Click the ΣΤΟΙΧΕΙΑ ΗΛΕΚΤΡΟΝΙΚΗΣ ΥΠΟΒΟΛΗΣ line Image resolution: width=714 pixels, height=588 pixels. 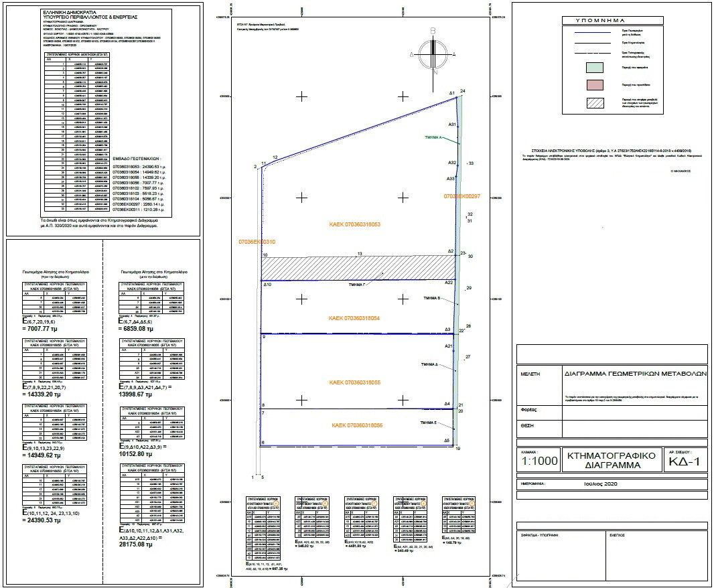tap(612, 151)
